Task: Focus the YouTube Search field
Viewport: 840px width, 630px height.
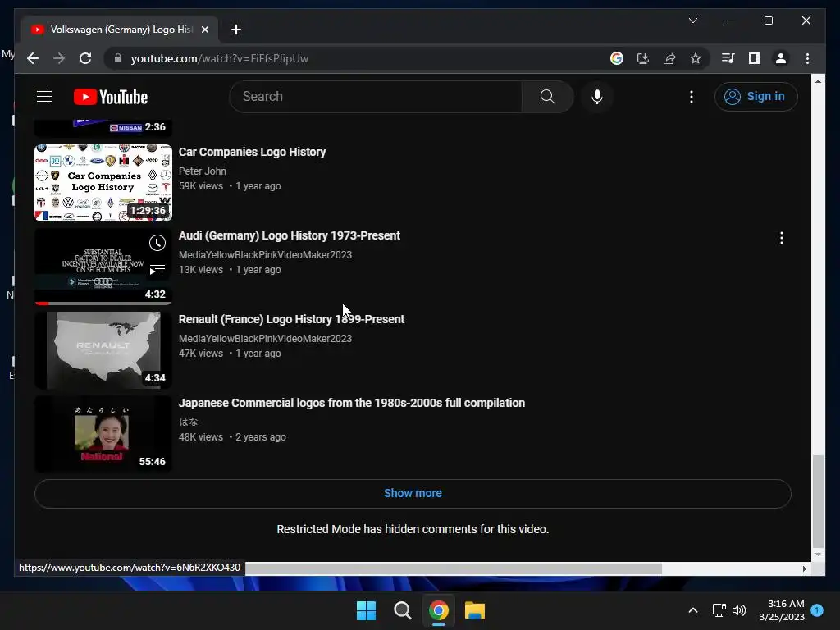Action: tap(376, 97)
